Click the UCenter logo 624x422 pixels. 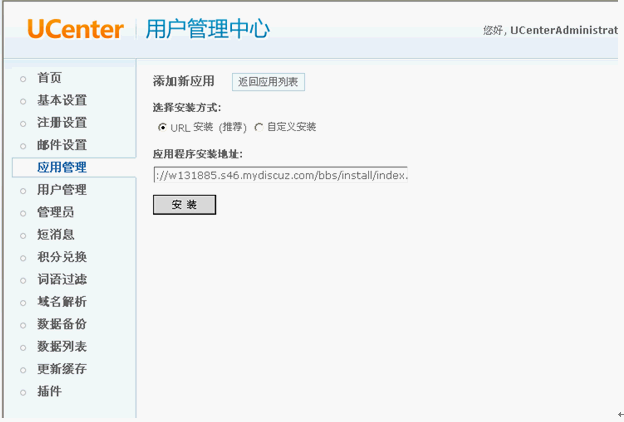click(75, 29)
